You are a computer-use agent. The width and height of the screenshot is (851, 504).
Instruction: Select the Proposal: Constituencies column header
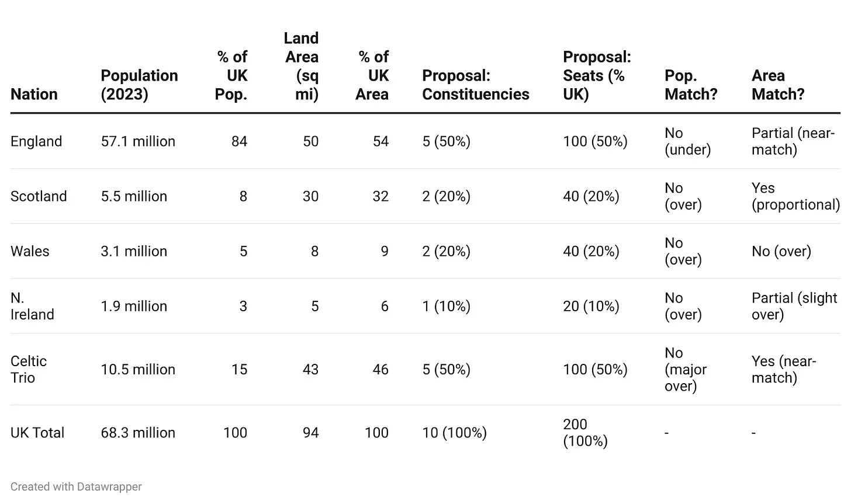click(x=475, y=85)
